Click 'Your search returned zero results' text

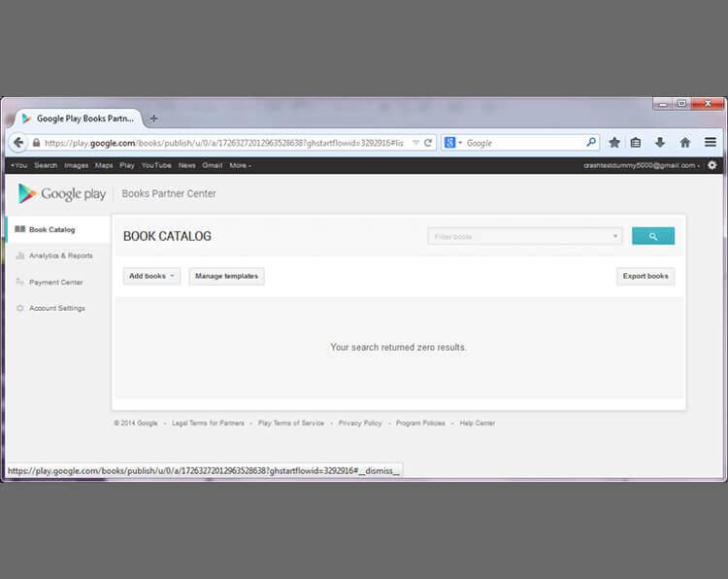(398, 347)
